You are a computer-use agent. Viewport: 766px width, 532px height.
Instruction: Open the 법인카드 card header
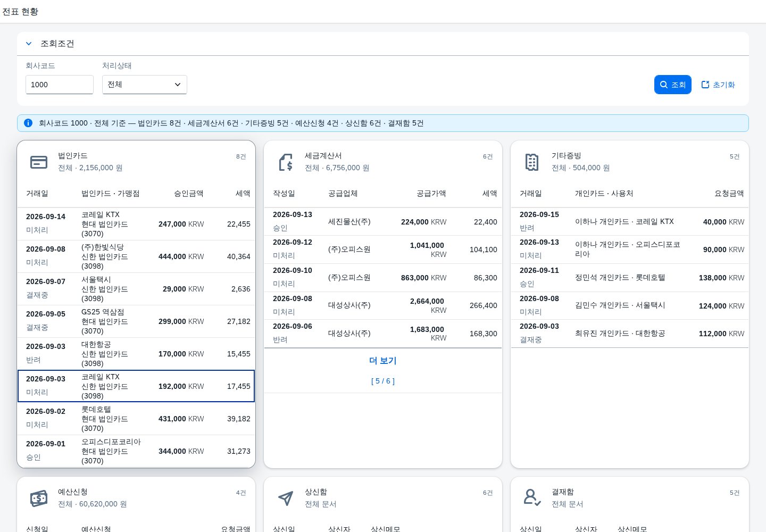tap(136, 162)
